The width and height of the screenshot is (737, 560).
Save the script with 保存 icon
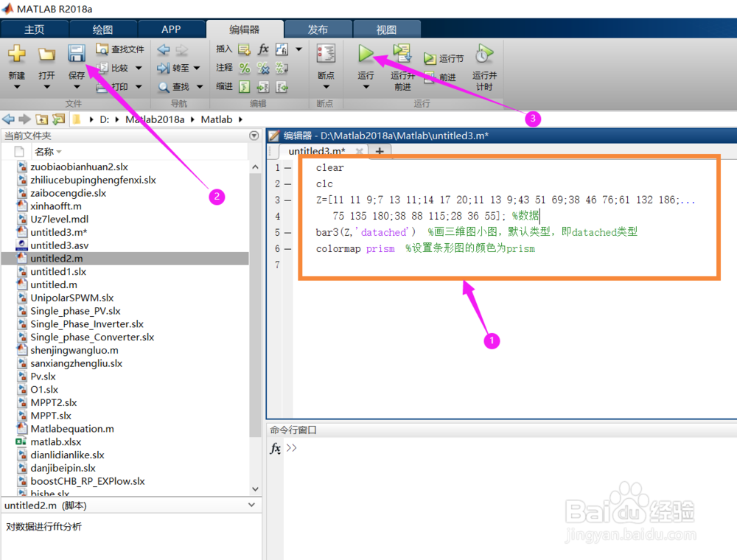[x=76, y=54]
